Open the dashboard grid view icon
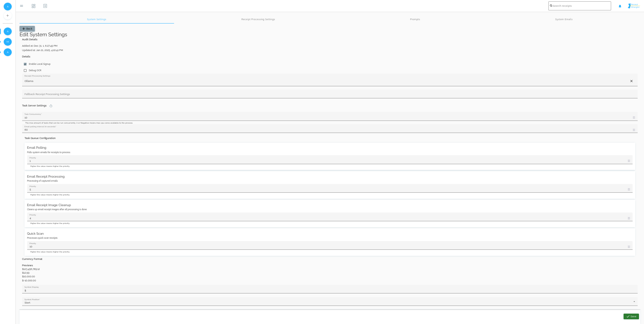Screen dimensions: 644x324 pyautogui.click(x=34, y=6)
